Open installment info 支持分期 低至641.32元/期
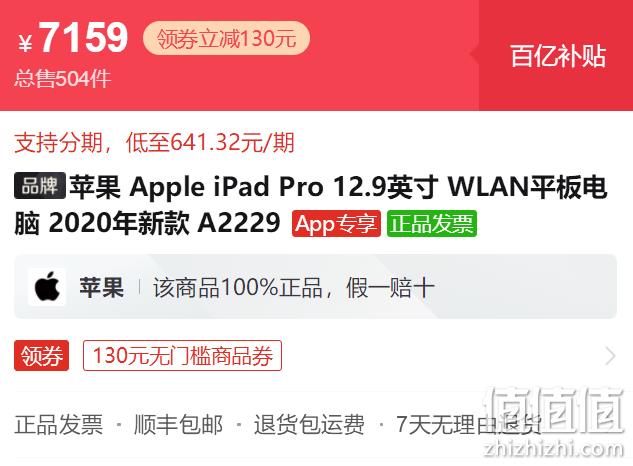The image size is (633, 466). pos(154,143)
